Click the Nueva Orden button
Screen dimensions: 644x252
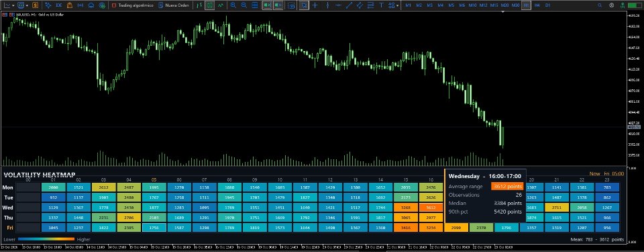click(x=174, y=5)
